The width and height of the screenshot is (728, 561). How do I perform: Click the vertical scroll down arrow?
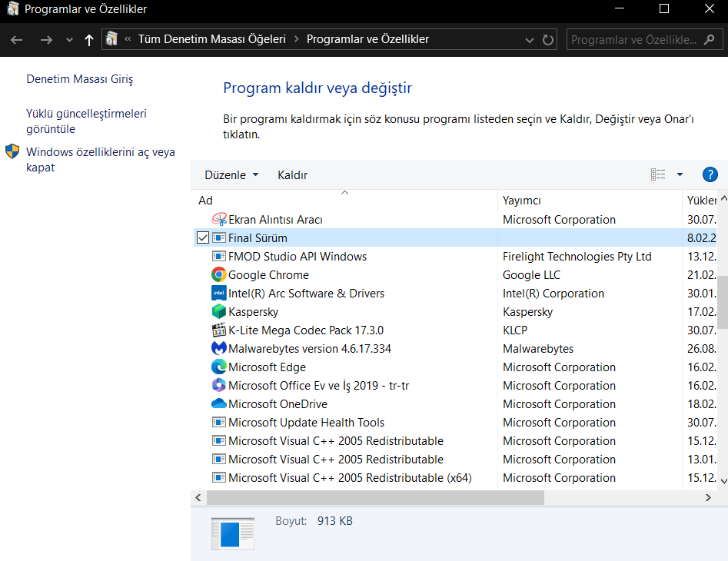pos(723,481)
